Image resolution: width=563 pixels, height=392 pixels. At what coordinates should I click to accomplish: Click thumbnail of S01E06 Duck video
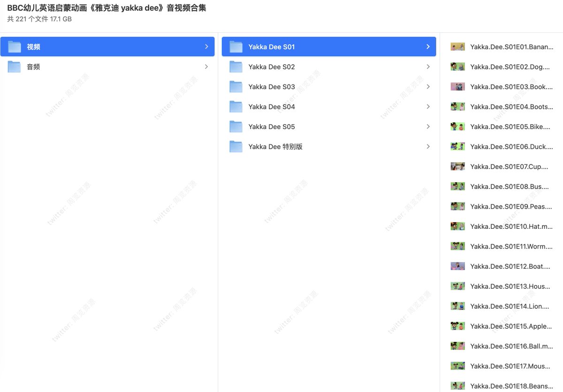(x=458, y=146)
